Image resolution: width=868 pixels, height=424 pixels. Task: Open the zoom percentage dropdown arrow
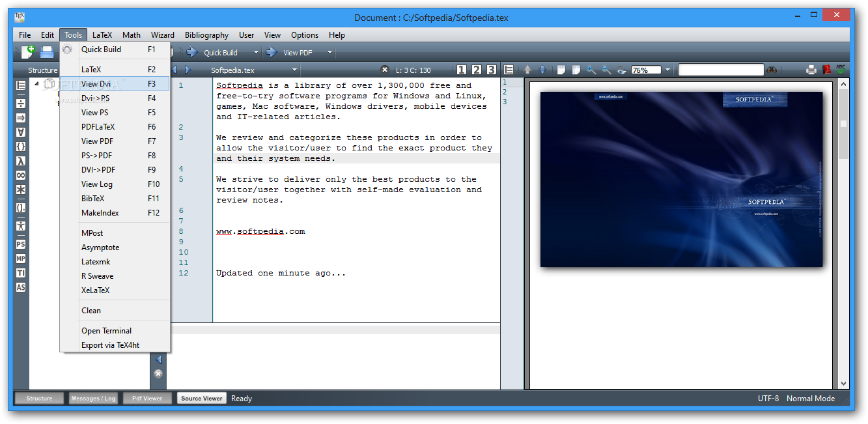coord(667,70)
